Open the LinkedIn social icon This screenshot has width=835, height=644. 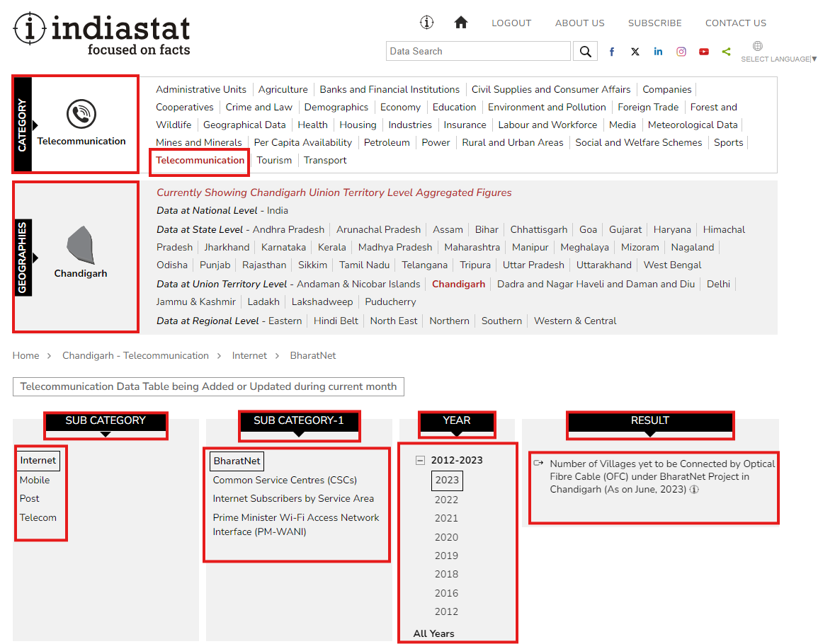pos(658,52)
